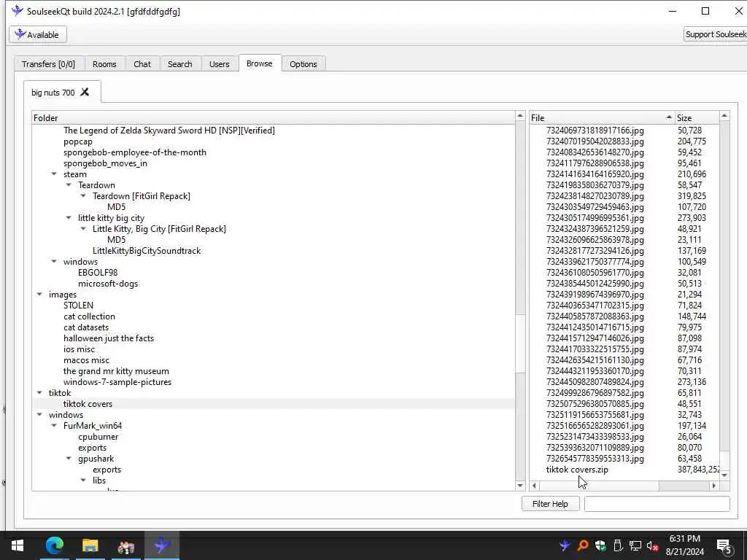Open the notification center icon
The width and height of the screenshot is (747, 560).
tap(724, 547)
